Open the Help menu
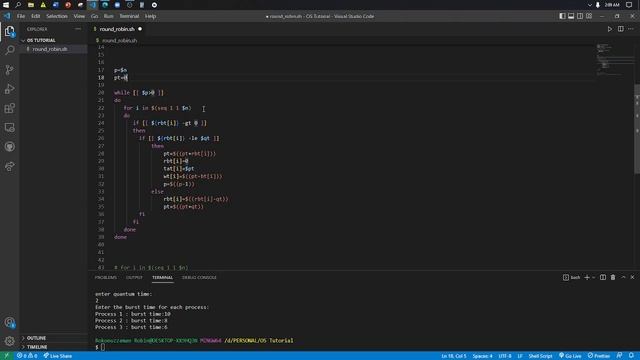 pyautogui.click(x=151, y=16)
